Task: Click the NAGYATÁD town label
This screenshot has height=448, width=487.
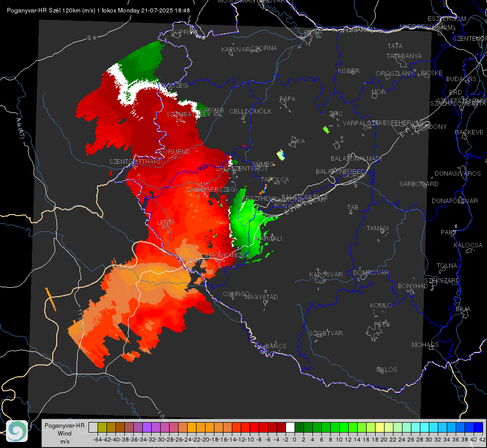Action: 261,297
